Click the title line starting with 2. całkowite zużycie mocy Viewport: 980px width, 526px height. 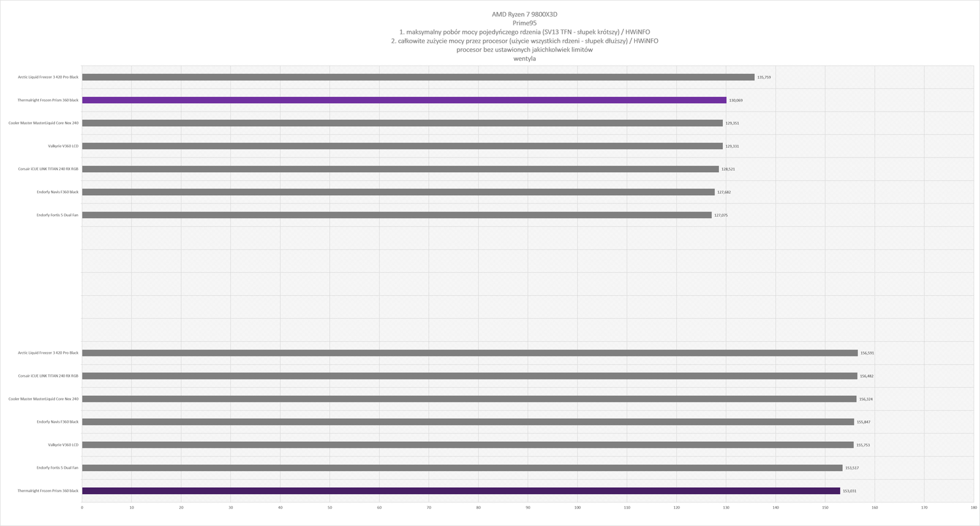coord(524,41)
